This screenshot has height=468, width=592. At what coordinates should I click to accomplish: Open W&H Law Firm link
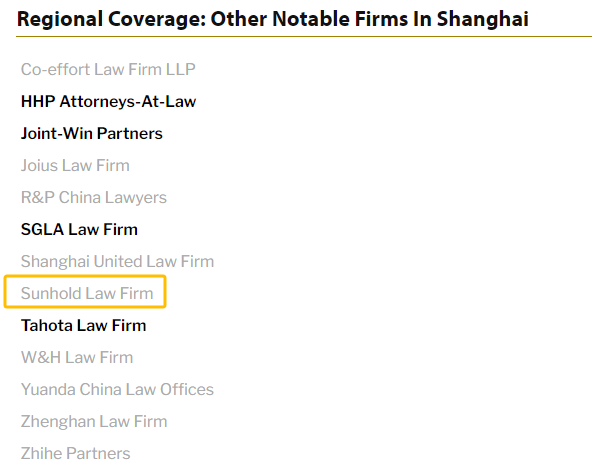(77, 357)
